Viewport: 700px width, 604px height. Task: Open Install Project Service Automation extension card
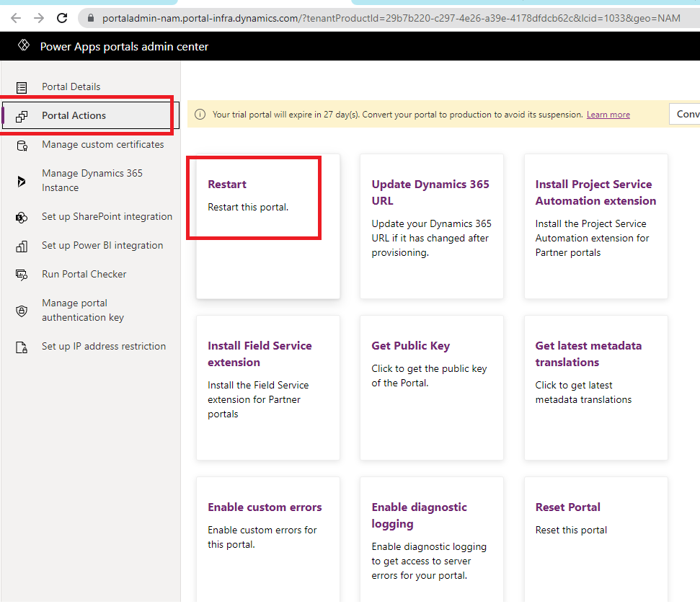pos(596,226)
